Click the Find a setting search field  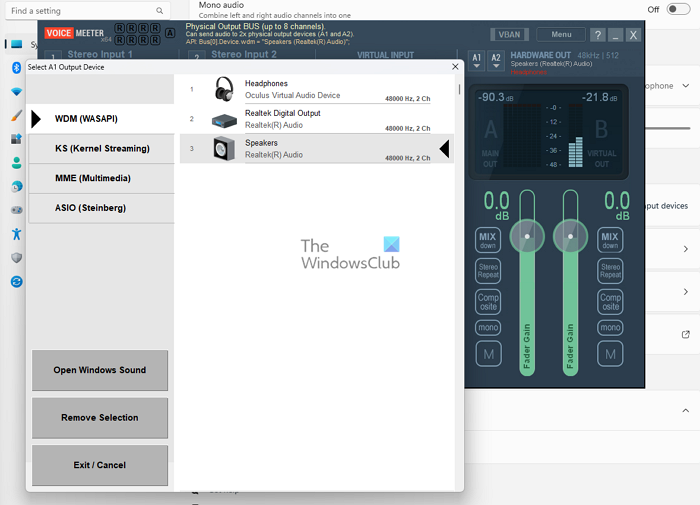[88, 10]
